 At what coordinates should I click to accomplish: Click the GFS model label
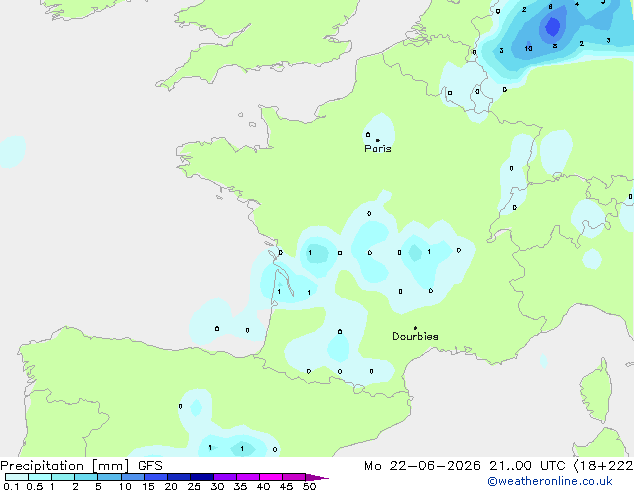tap(150, 466)
